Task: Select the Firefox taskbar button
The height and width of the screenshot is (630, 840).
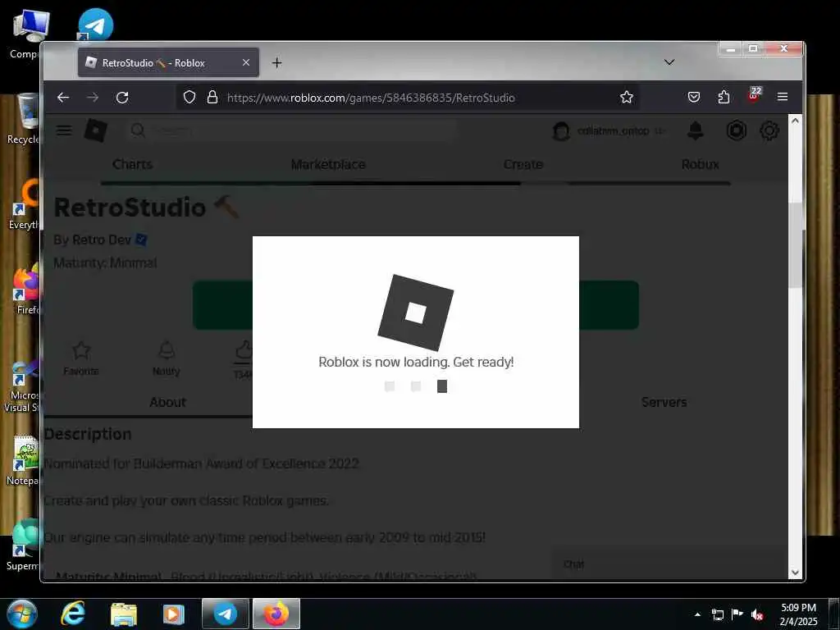Action: tap(276, 614)
